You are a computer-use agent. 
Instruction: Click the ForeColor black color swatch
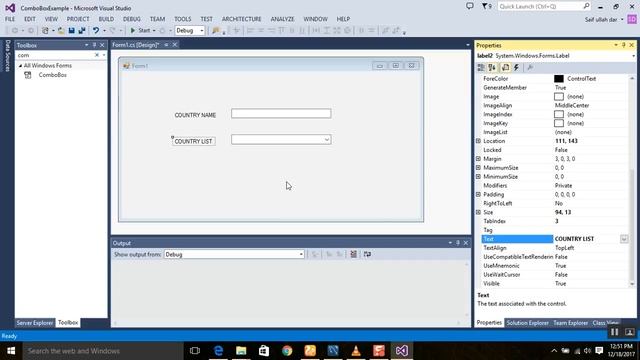pyautogui.click(x=559, y=79)
